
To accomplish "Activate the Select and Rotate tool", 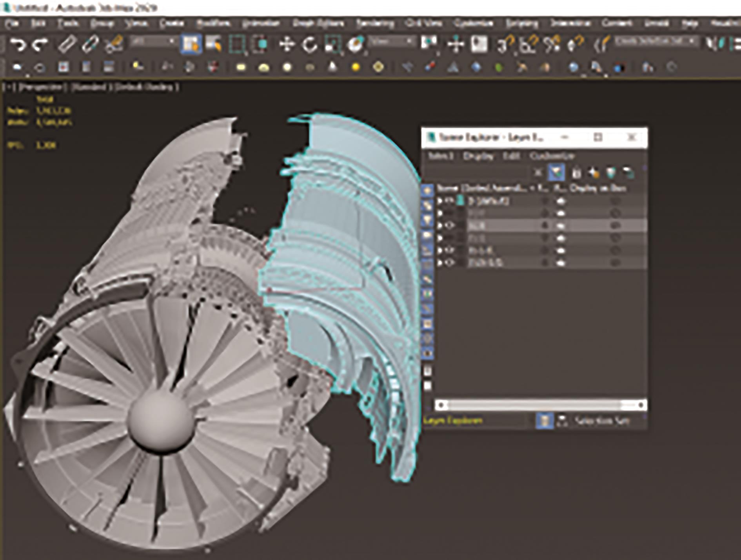I will tap(310, 44).
